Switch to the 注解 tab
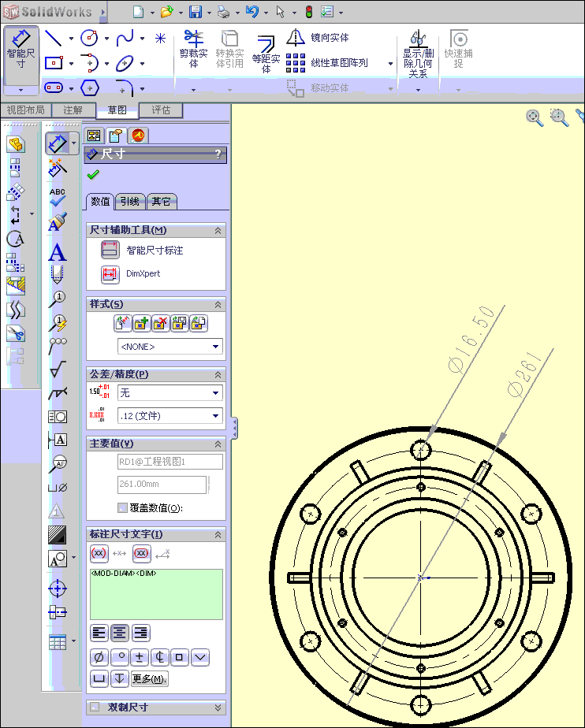Viewport: 585px width, 728px height. pyautogui.click(x=73, y=110)
